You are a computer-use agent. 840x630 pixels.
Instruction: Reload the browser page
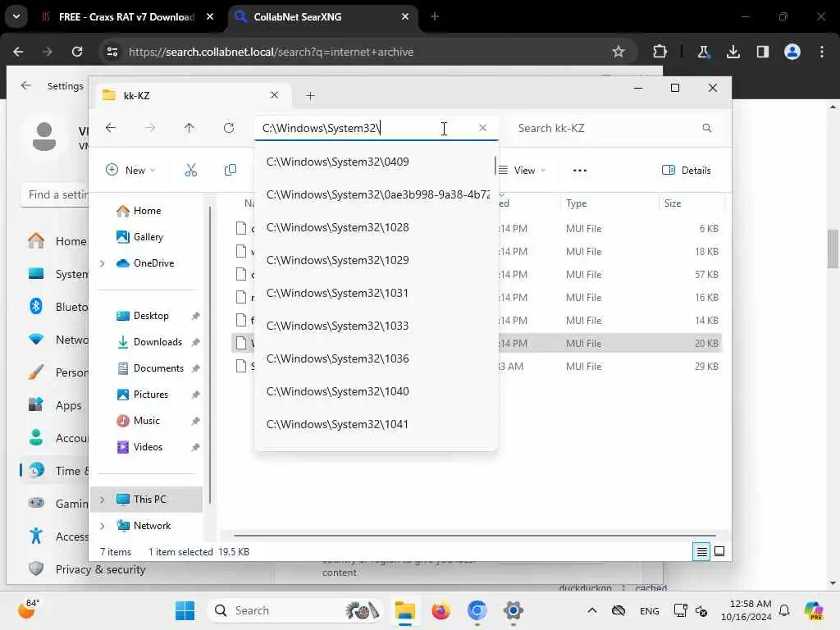(x=77, y=52)
